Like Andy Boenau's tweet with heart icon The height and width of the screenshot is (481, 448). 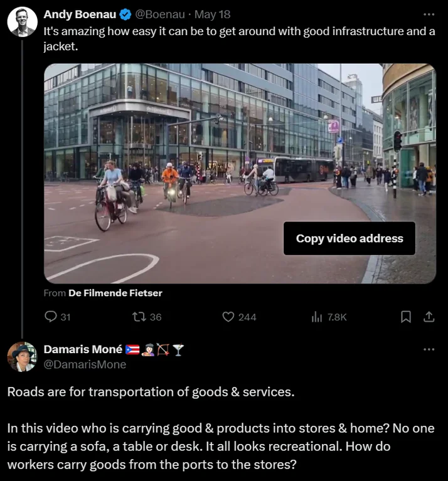[229, 317]
